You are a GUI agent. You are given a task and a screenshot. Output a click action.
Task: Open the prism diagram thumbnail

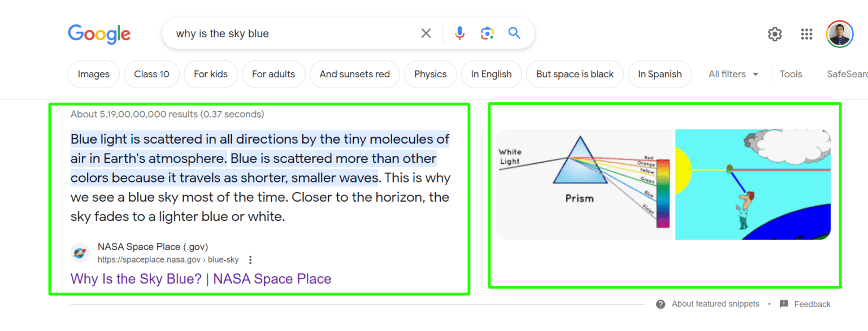584,184
